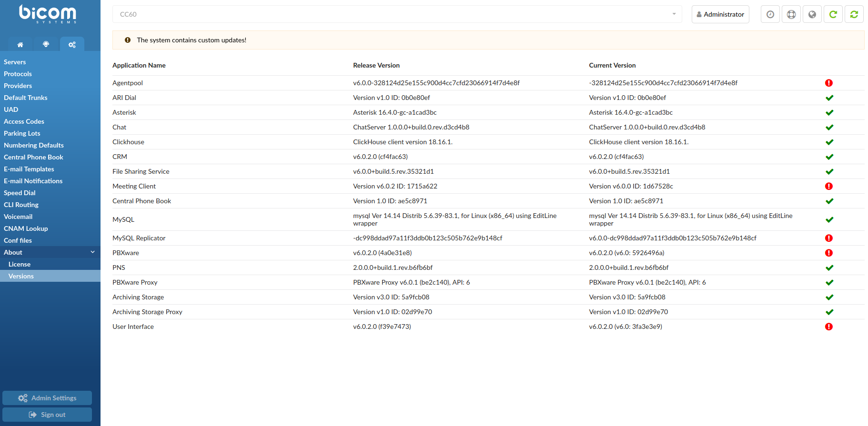Screen dimensions: 868x426
Task: Open E-mail Templates menu item
Action: point(29,169)
